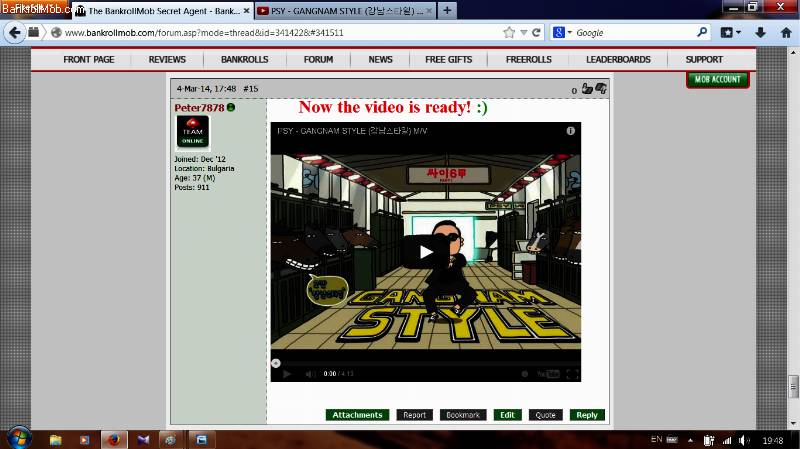Viewport: 800px width, 449px height.
Task: Open a new tab with plus button
Action: click(447, 10)
